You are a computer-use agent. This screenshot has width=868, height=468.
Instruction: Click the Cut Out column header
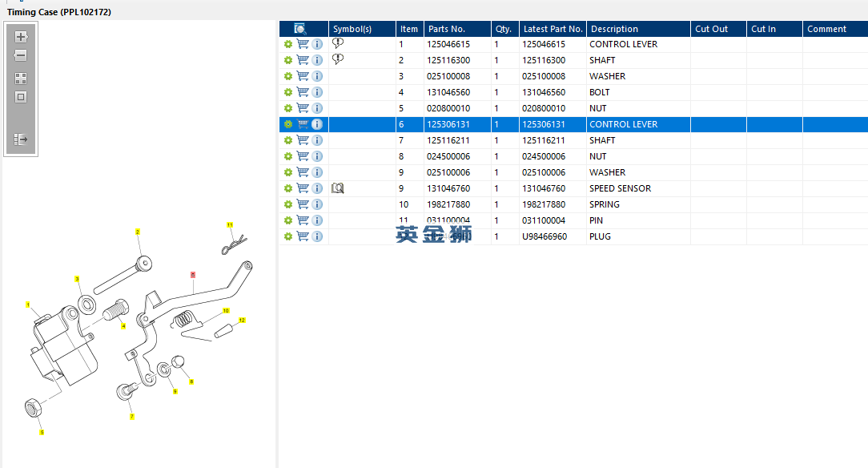point(718,29)
